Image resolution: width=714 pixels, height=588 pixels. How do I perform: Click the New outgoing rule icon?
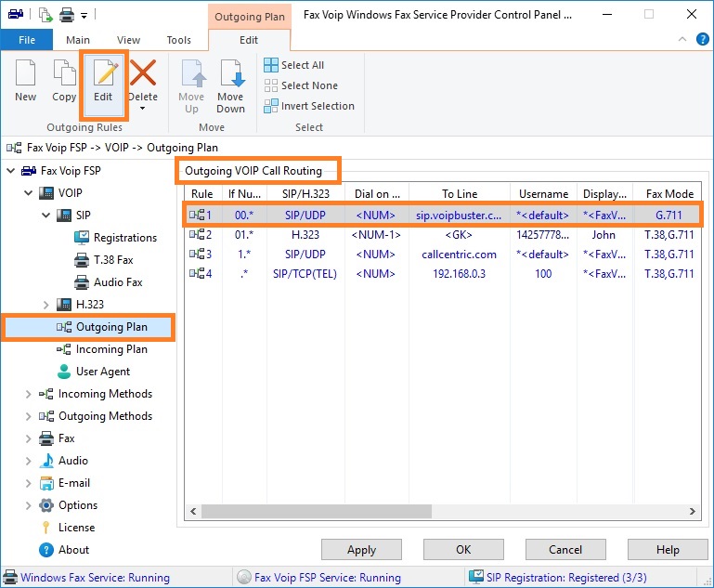pyautogui.click(x=25, y=72)
